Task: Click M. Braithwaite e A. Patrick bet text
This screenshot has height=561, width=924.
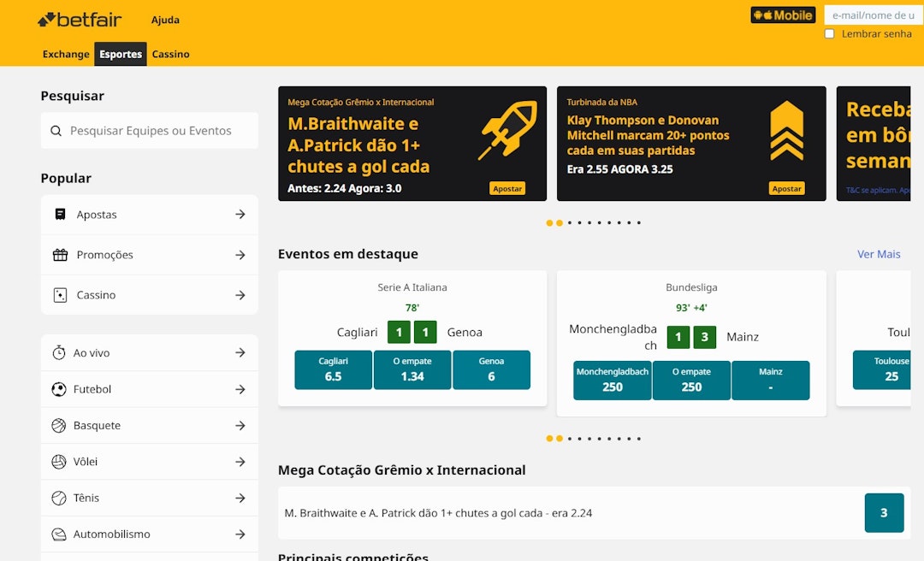Action: [x=438, y=513]
